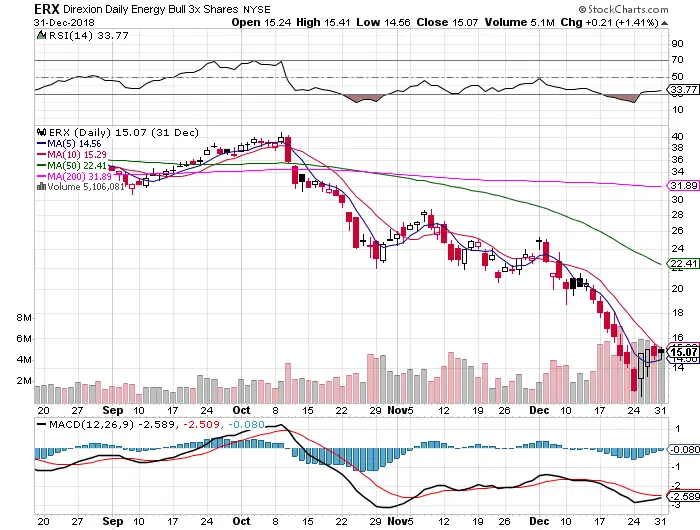The width and height of the screenshot is (700, 530).
Task: Click the MACD(12,26,9) -2.589 label
Action: tap(112, 424)
